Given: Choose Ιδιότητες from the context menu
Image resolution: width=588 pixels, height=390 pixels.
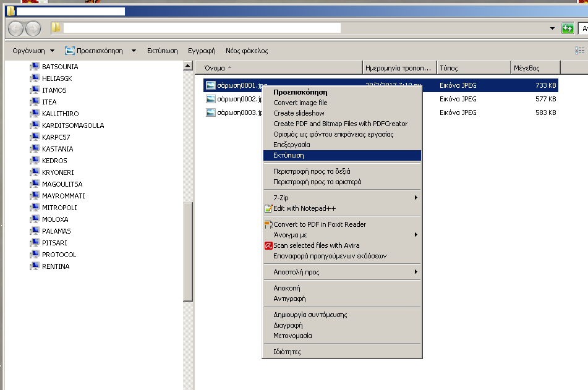Looking at the screenshot, I should coord(287,352).
